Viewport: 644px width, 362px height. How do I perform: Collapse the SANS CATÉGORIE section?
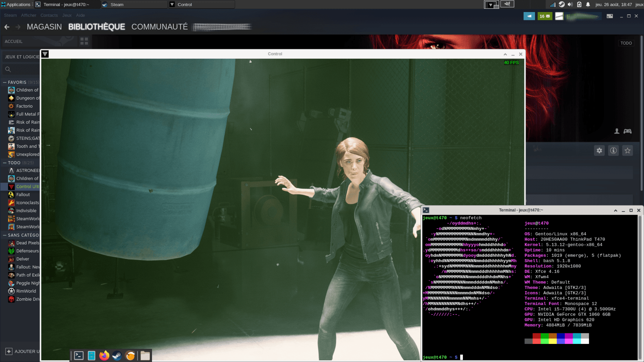5,235
